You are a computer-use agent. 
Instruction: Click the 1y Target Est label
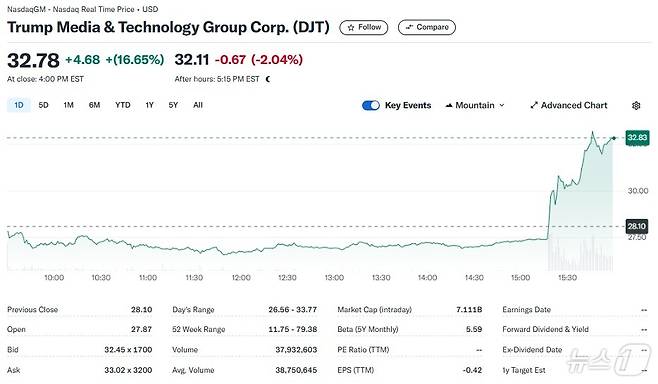point(524,370)
